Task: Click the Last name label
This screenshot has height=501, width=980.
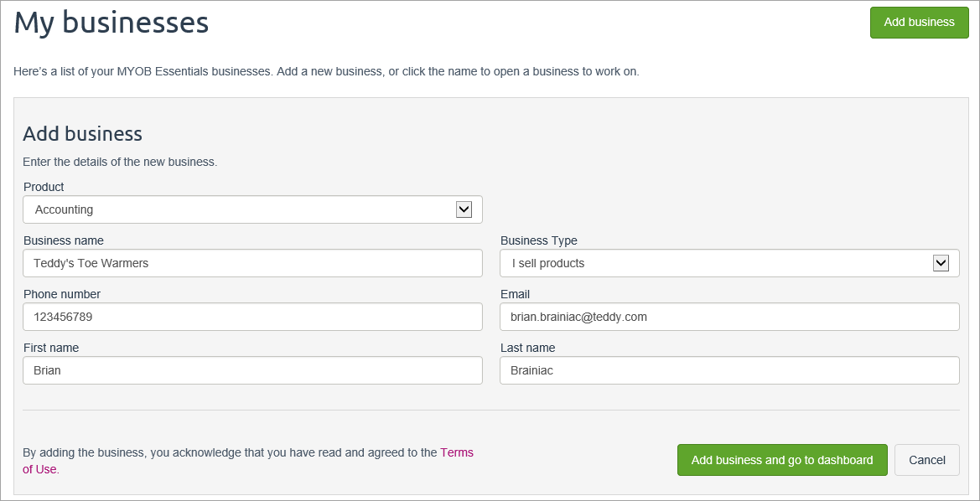Action: (x=527, y=348)
